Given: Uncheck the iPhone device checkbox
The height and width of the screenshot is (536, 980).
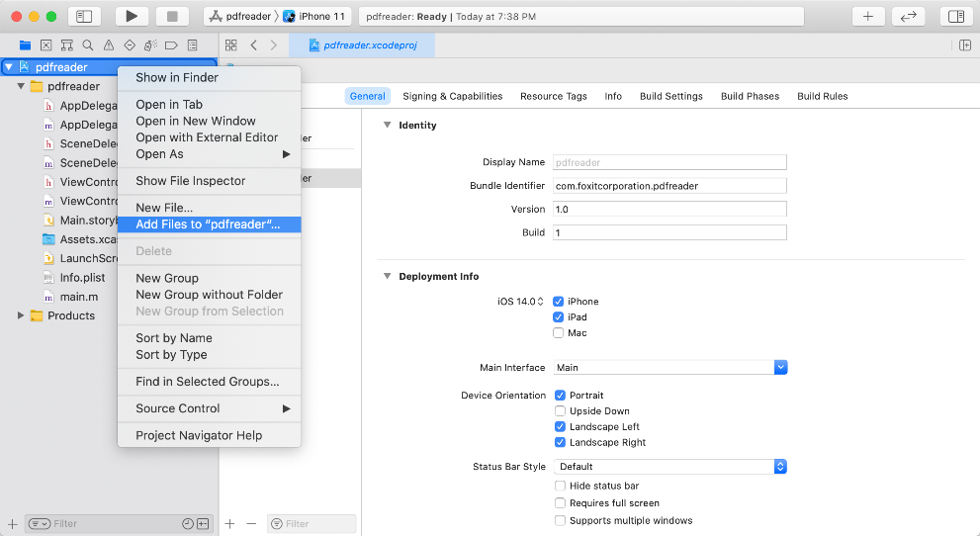Looking at the screenshot, I should pos(559,302).
